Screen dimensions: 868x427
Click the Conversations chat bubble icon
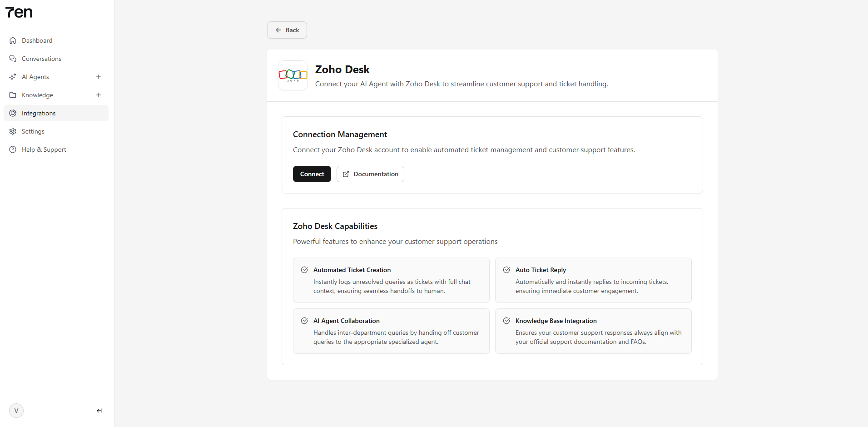tap(13, 59)
